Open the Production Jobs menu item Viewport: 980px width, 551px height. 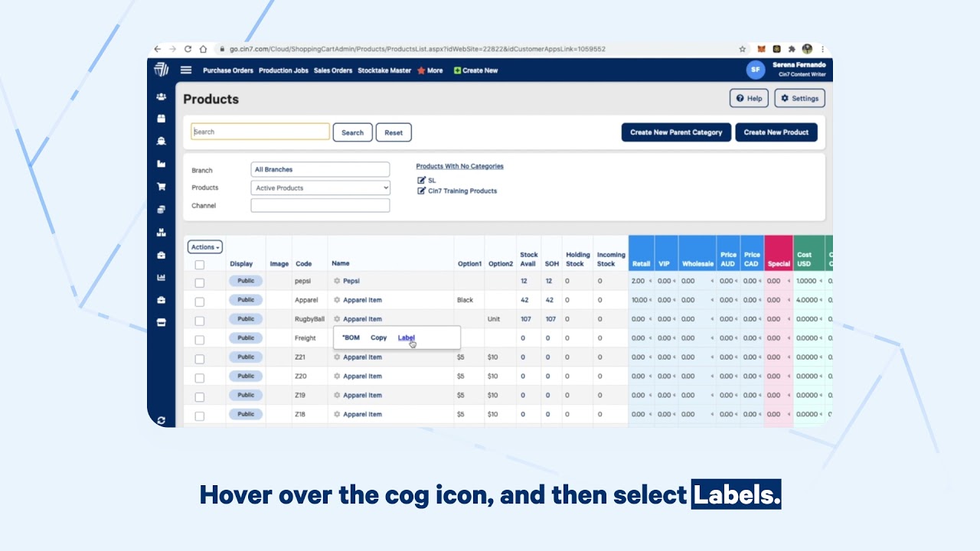point(283,70)
